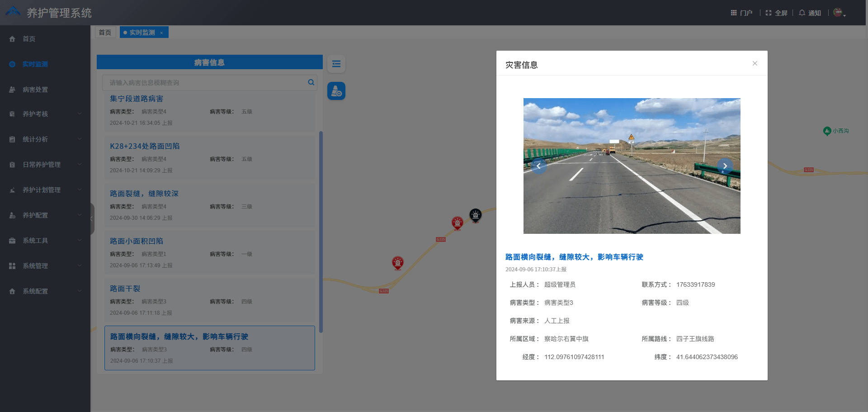
Task: Expand the 养护考核 sidebar menu
Action: click(x=45, y=114)
